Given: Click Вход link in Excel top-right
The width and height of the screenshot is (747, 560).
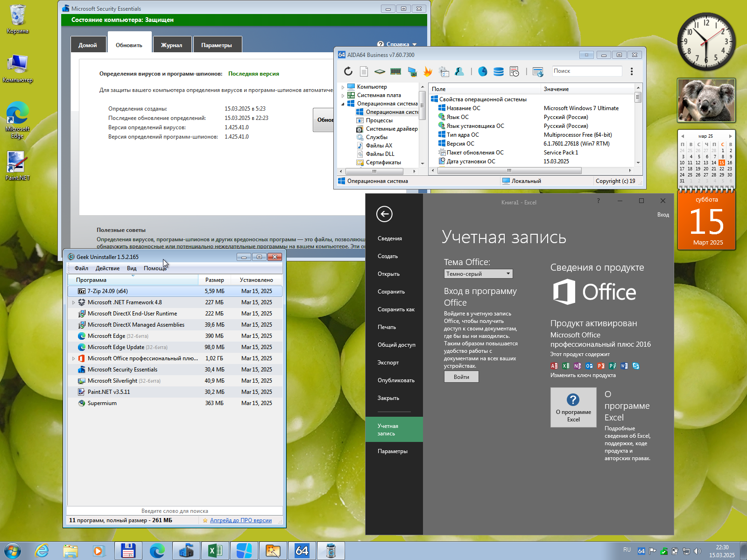Looking at the screenshot, I should 663,215.
